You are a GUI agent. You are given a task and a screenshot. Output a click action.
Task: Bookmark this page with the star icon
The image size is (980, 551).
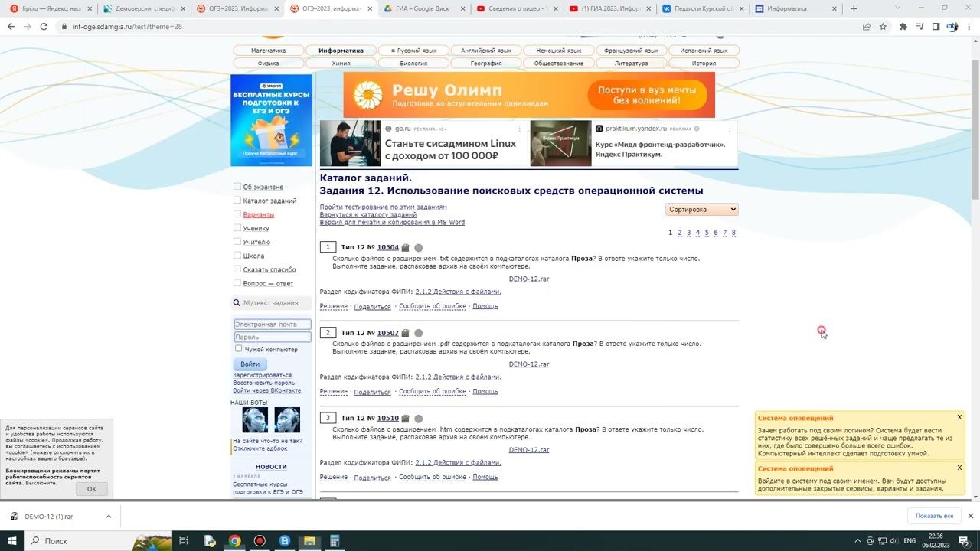pyautogui.click(x=883, y=26)
